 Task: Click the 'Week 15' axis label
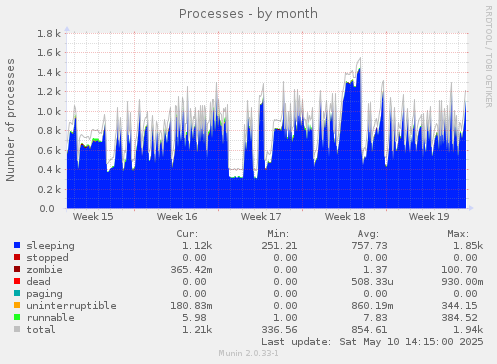93,217
